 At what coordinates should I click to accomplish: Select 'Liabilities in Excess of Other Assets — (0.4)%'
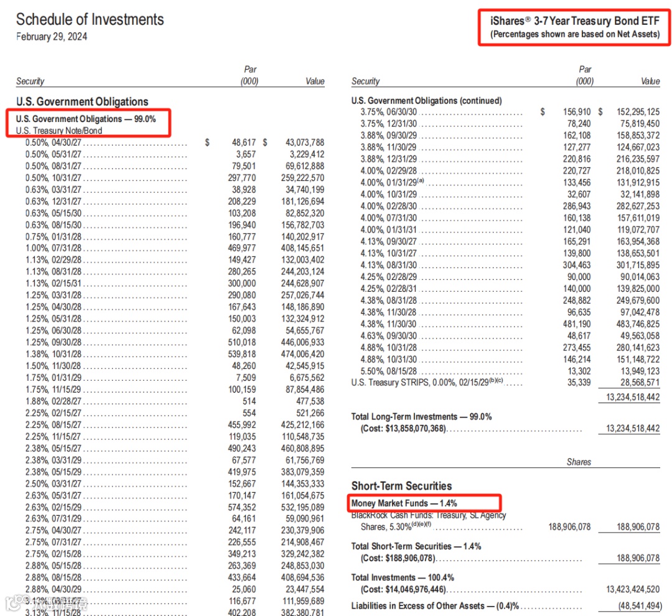coord(435,606)
